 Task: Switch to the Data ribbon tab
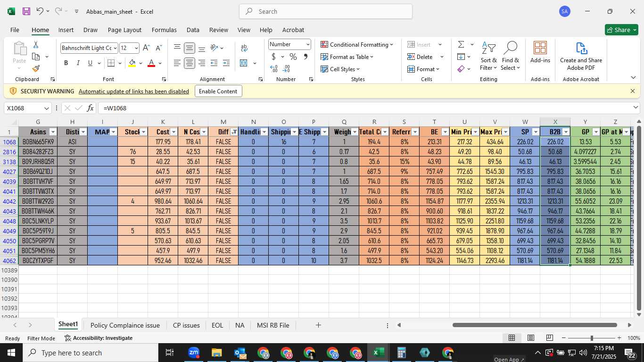pyautogui.click(x=193, y=30)
